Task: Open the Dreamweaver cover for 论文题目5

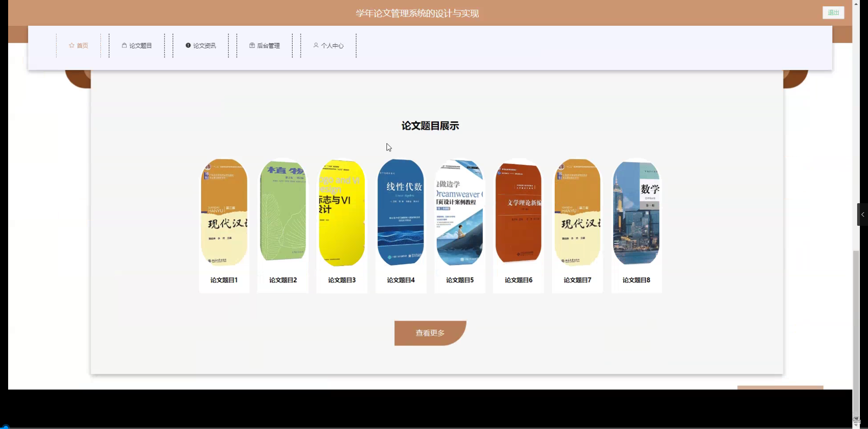Action: coord(460,212)
